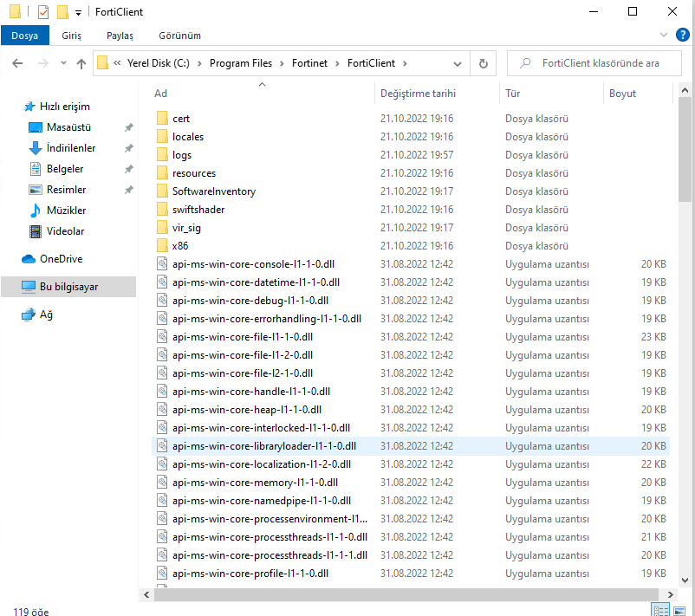This screenshot has height=616, width=695.
Task: Click FortiClient breadcrumb in address bar
Action: coord(371,63)
